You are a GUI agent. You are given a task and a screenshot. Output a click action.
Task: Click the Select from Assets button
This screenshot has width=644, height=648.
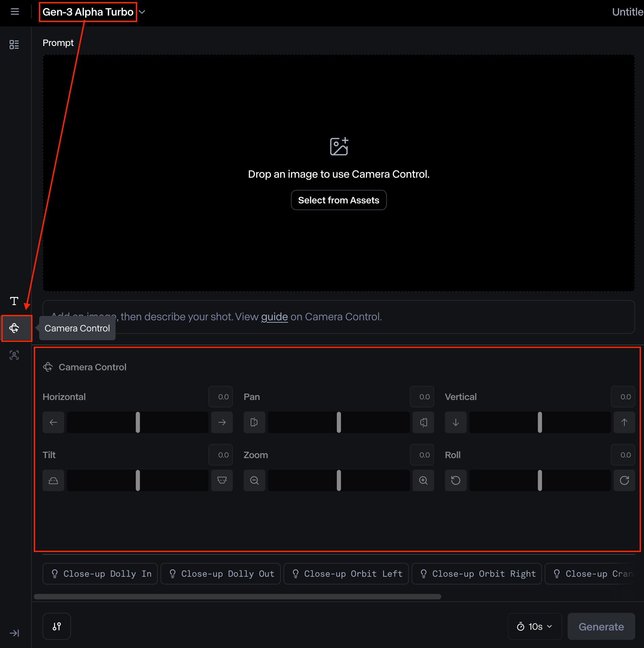339,200
